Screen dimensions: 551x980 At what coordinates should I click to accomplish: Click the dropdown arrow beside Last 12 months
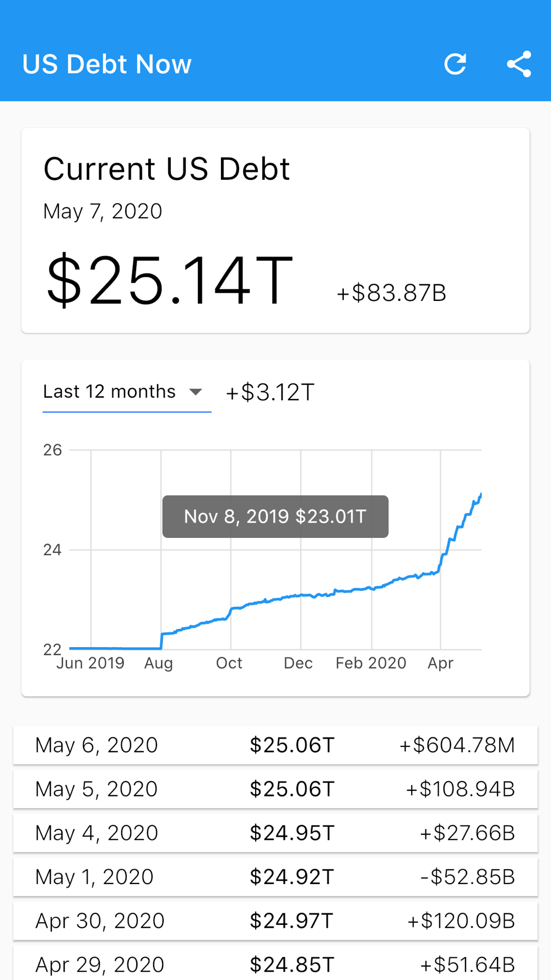tap(196, 392)
